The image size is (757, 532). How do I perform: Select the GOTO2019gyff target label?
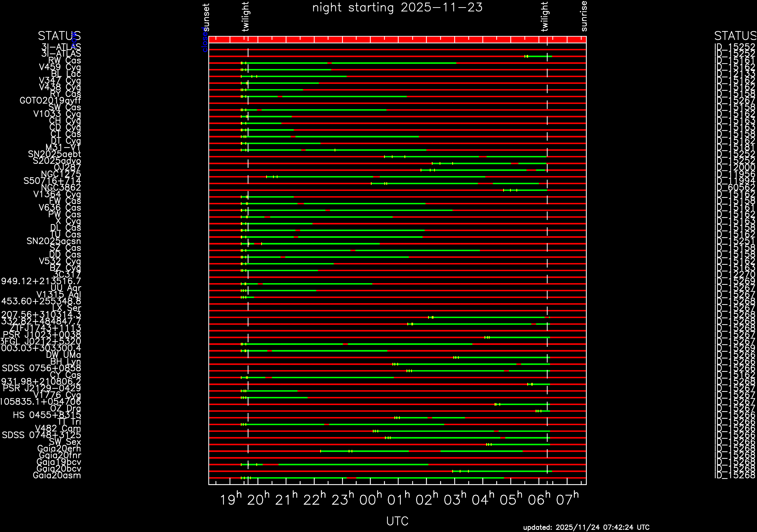(50, 100)
